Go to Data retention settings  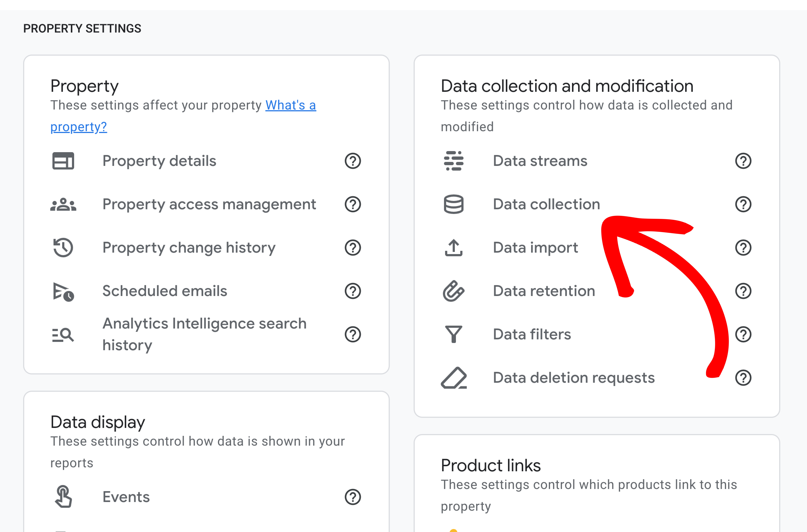[544, 291]
